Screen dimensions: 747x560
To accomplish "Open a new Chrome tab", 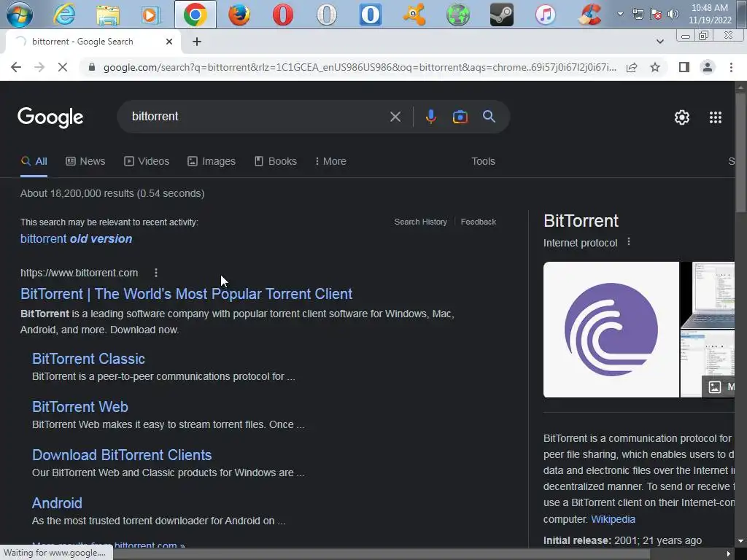I will (197, 42).
